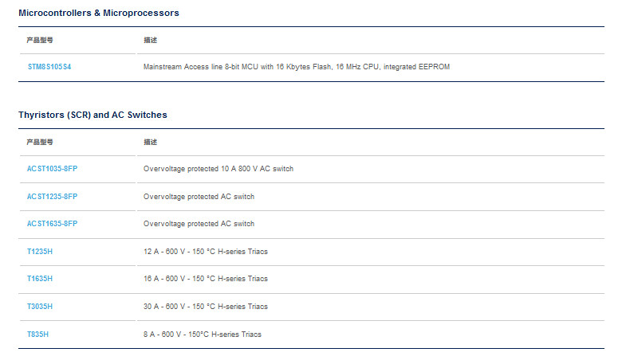Select the T1235H triac link
The height and width of the screenshot is (364, 626).
pyautogui.click(x=40, y=252)
